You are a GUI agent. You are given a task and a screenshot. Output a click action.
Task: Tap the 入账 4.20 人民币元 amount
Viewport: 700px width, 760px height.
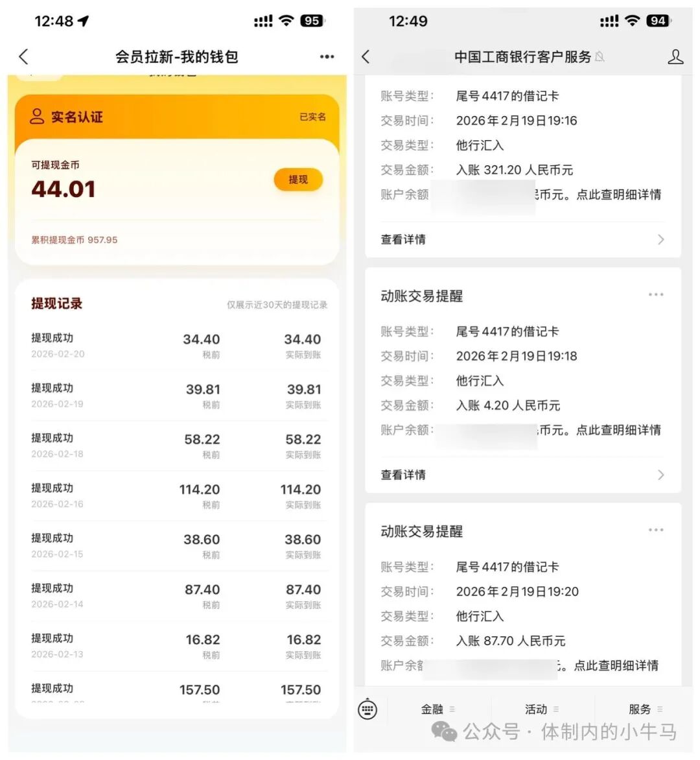(508, 405)
